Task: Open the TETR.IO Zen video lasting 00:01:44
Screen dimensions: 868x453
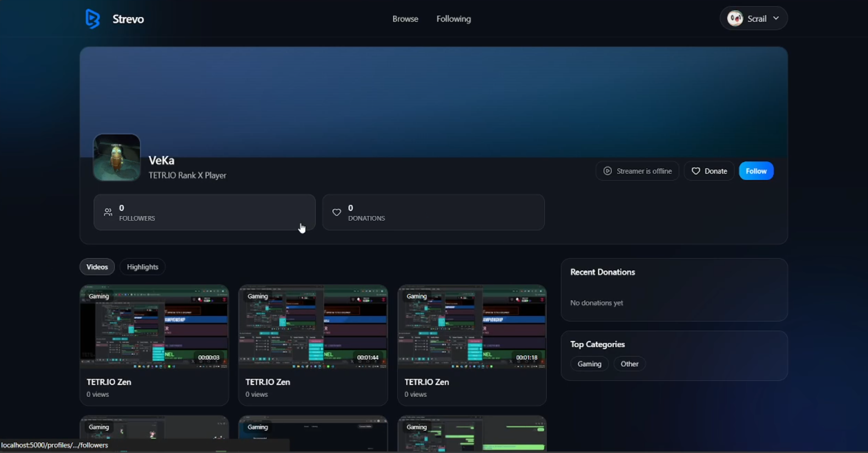Action: (x=313, y=328)
